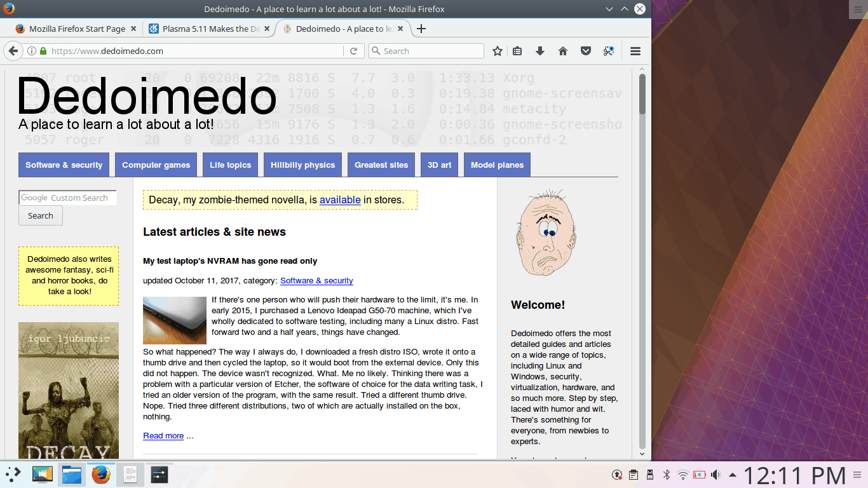Open Greatest sites navigation tab
Image resolution: width=868 pixels, height=488 pixels.
tap(381, 165)
